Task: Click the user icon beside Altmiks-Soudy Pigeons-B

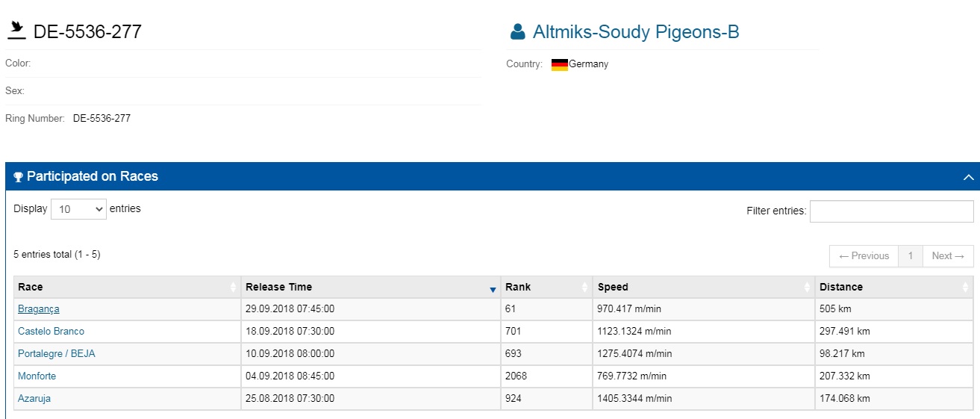Action: tap(517, 31)
